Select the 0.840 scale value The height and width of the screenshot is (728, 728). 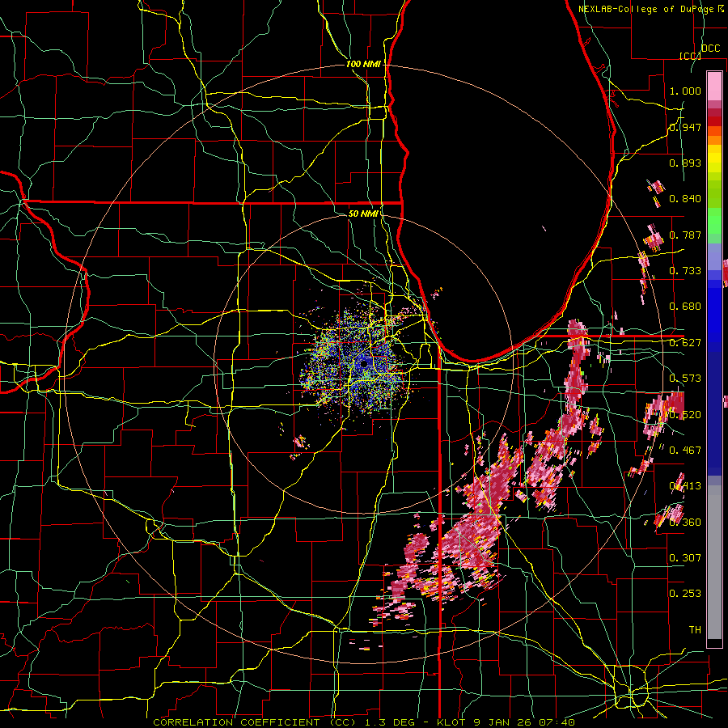685,199
